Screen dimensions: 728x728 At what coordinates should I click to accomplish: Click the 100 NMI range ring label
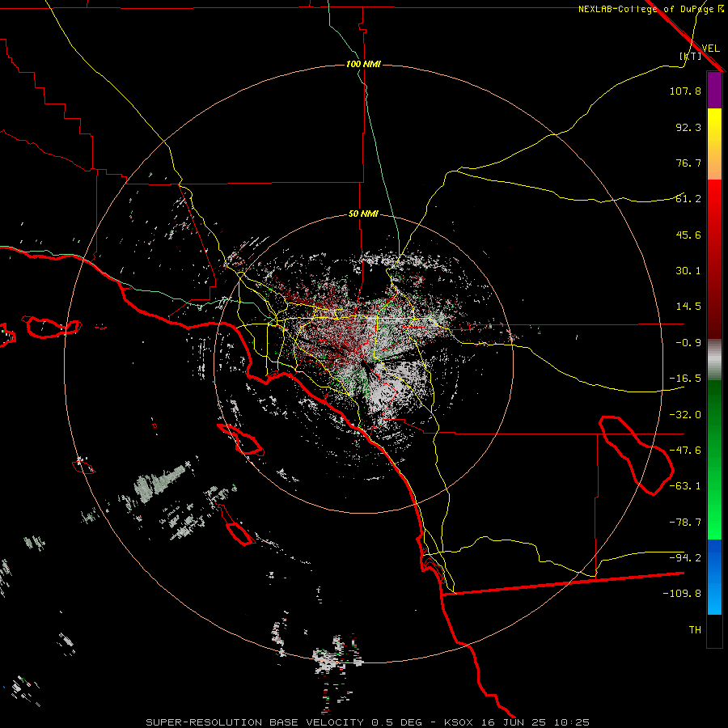point(363,64)
